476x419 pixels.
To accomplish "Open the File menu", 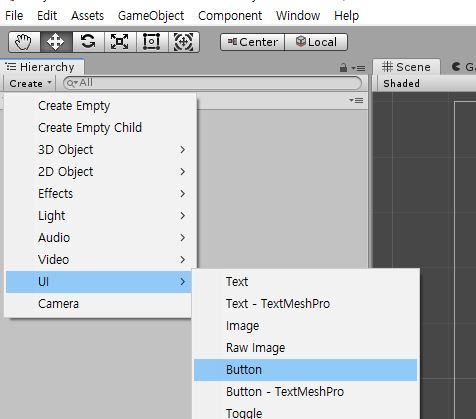I will click(x=14, y=16).
